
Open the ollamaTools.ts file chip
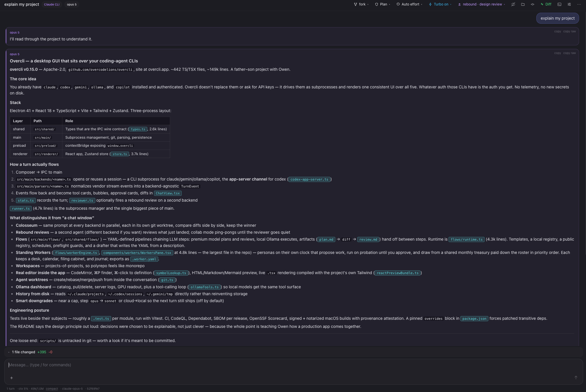pos(204,287)
